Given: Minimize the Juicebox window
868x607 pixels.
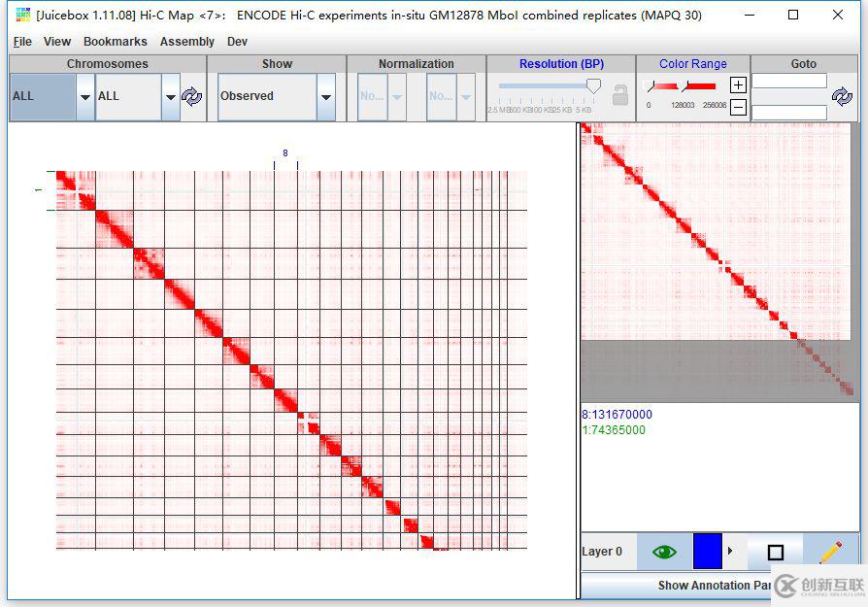Looking at the screenshot, I should click(x=750, y=15).
